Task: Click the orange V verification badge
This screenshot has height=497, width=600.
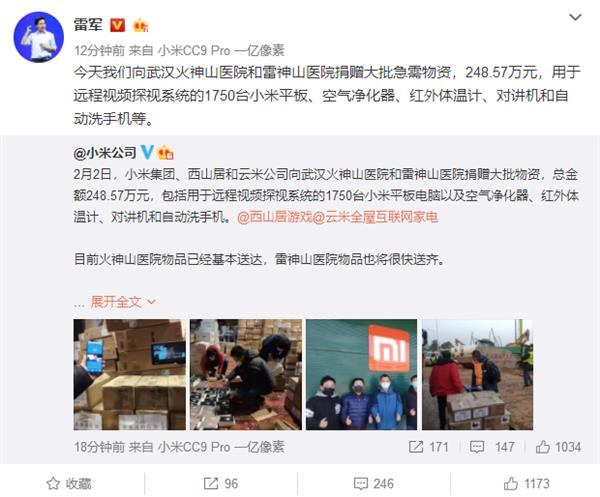Action: click(117, 26)
